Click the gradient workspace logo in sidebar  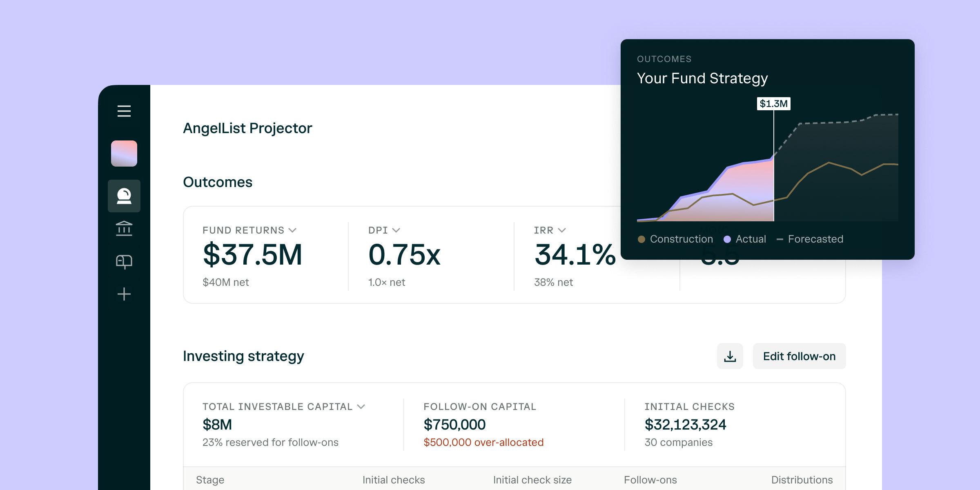[x=124, y=153]
